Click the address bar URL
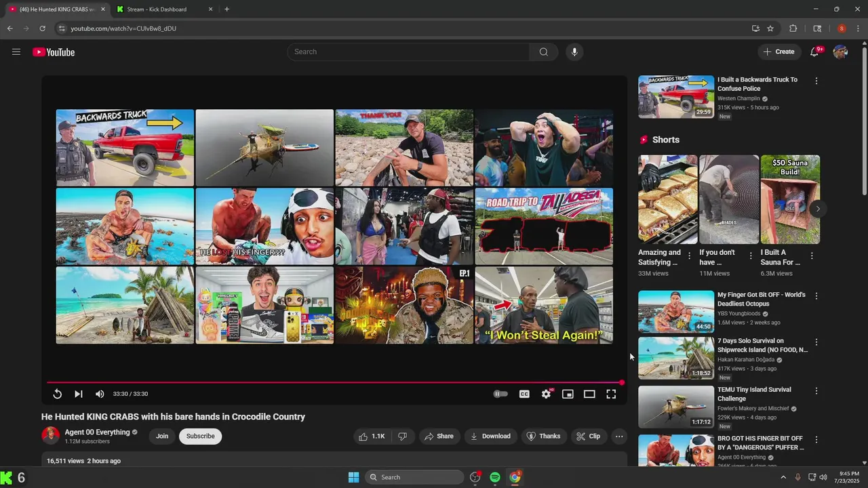868x488 pixels. 123,28
